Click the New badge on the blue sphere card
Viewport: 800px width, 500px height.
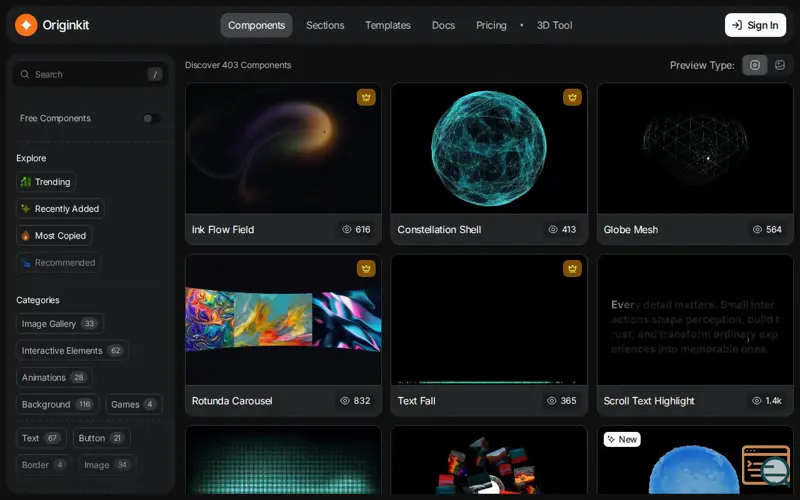pyautogui.click(x=622, y=439)
